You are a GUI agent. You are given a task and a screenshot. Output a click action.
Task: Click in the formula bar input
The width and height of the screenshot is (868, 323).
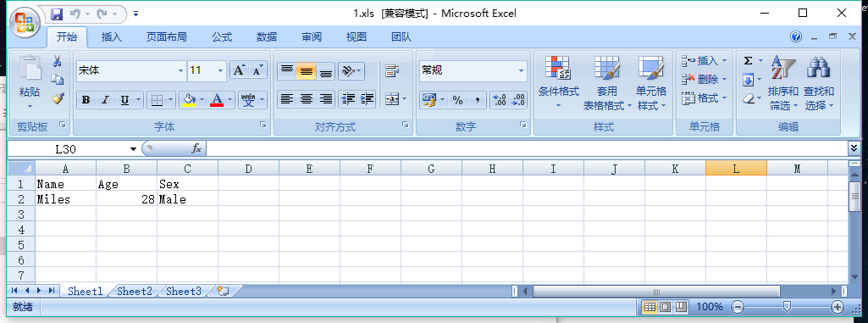[x=526, y=148]
